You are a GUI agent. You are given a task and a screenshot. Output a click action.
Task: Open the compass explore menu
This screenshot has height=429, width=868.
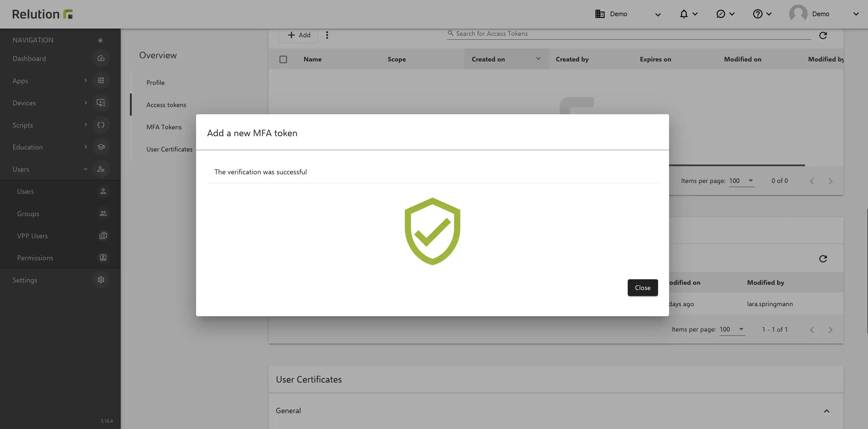click(720, 14)
